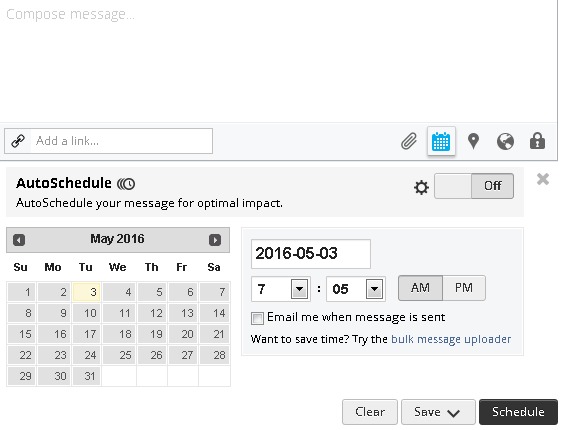Open the globe targeting options icon
562x430 pixels.
point(505,141)
